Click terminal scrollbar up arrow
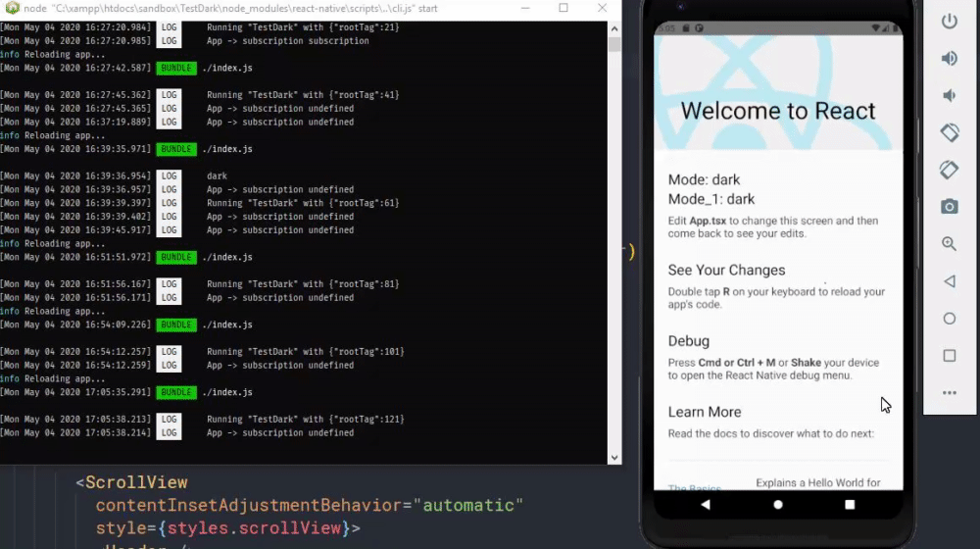980x549 pixels. click(x=614, y=28)
